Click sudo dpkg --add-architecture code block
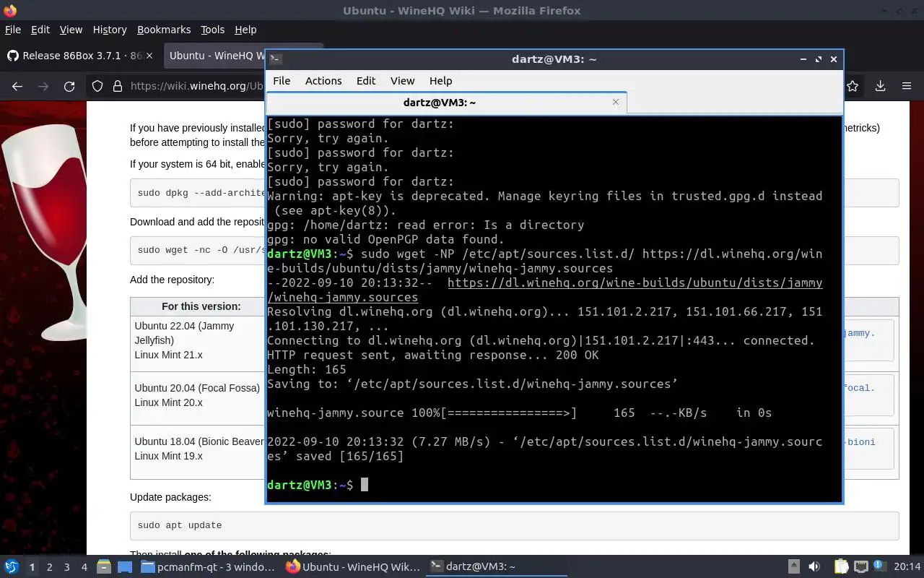Viewport: 924px width, 578px height. click(x=199, y=193)
